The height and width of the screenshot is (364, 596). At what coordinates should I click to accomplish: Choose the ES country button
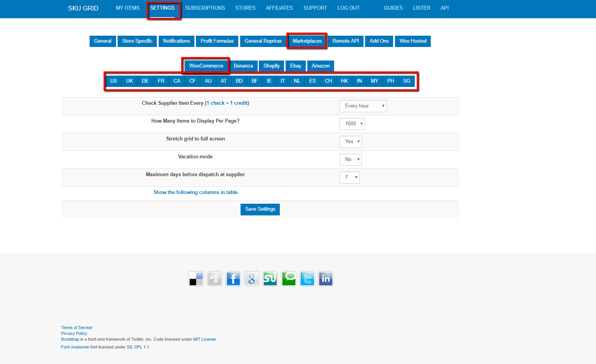click(313, 81)
